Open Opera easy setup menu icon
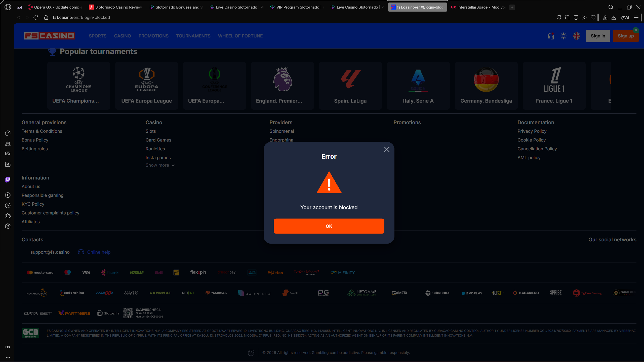Image resolution: width=644 pixels, height=362 pixels. click(x=636, y=18)
